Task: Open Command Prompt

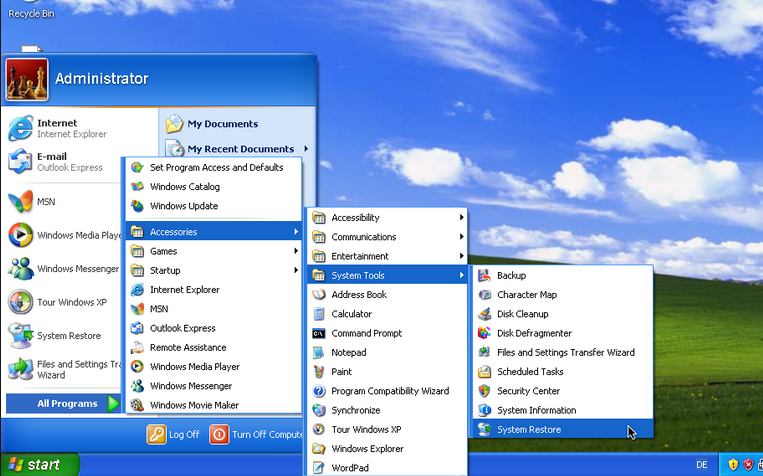Action: [387, 333]
